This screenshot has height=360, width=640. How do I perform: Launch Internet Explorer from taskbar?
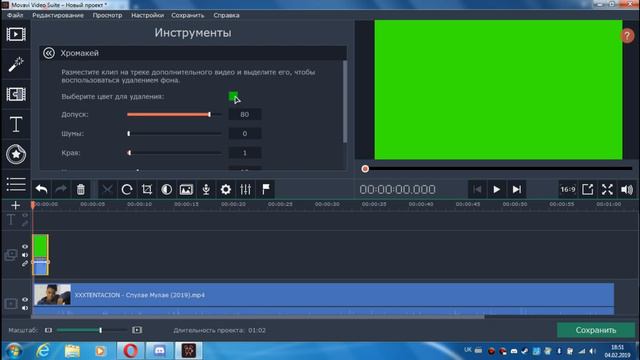tap(43, 351)
